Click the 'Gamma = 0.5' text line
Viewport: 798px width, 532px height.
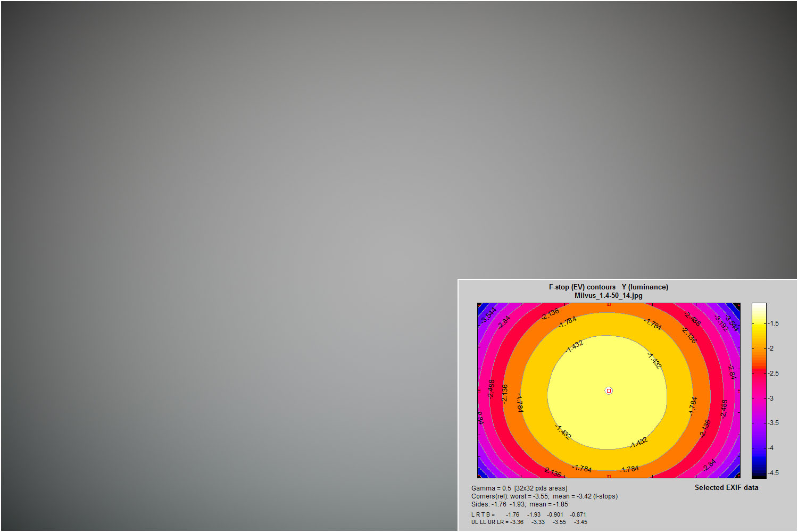[519, 488]
